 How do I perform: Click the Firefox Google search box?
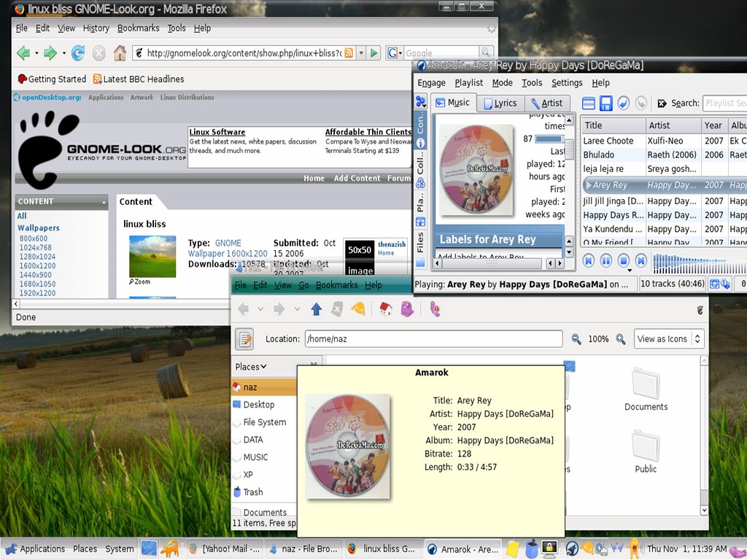(441, 52)
